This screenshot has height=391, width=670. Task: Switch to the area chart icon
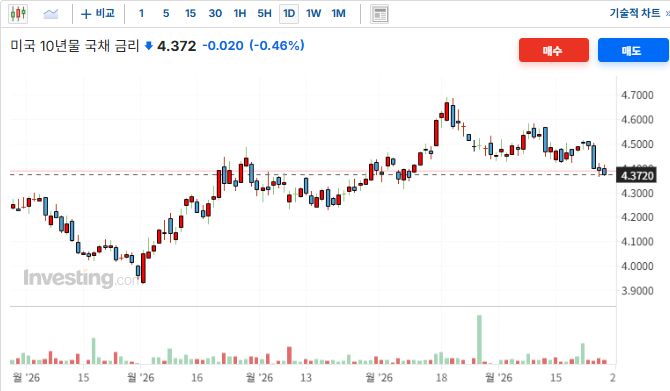pyautogui.click(x=51, y=14)
